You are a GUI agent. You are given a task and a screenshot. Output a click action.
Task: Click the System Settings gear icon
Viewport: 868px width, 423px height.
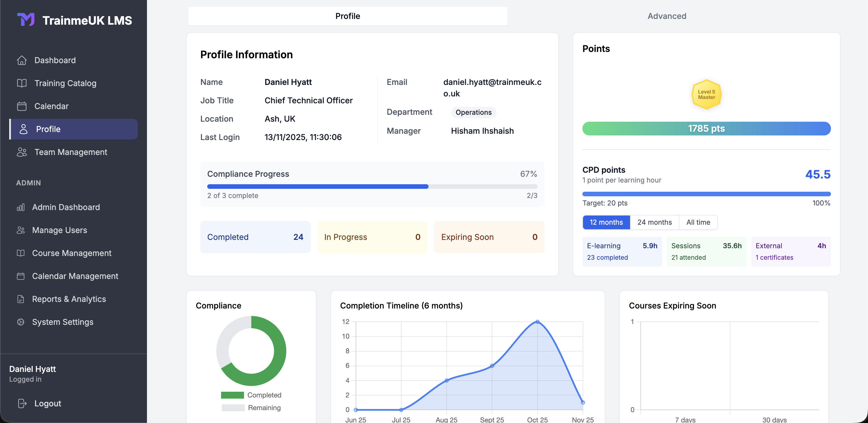[21, 322]
